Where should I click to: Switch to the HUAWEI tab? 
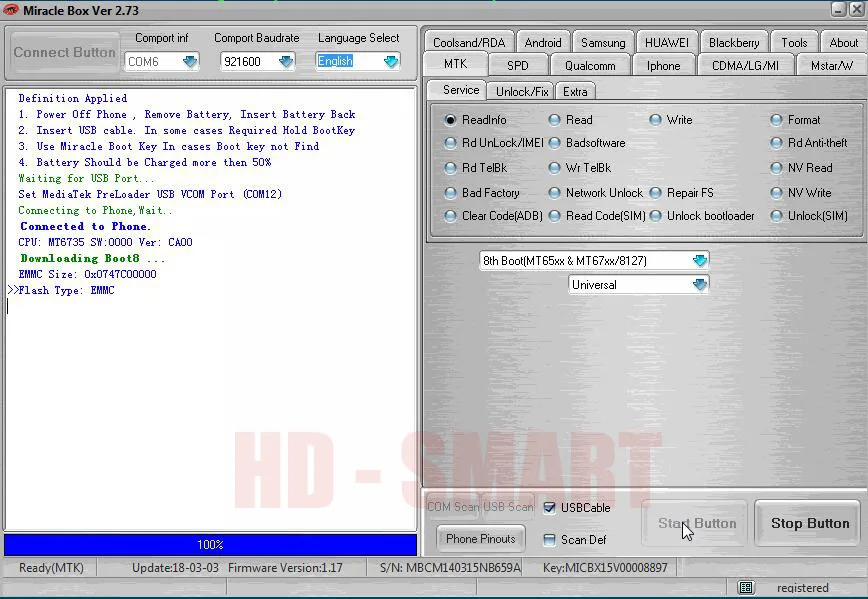pos(666,43)
